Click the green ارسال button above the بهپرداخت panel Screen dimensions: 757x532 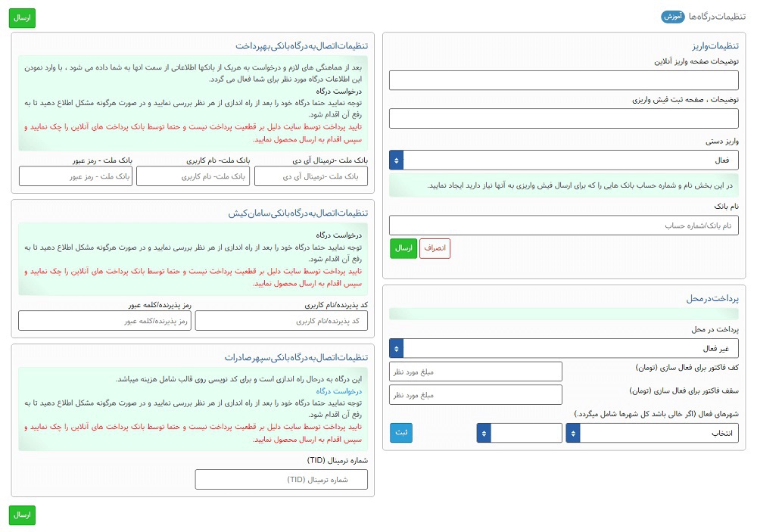point(22,17)
